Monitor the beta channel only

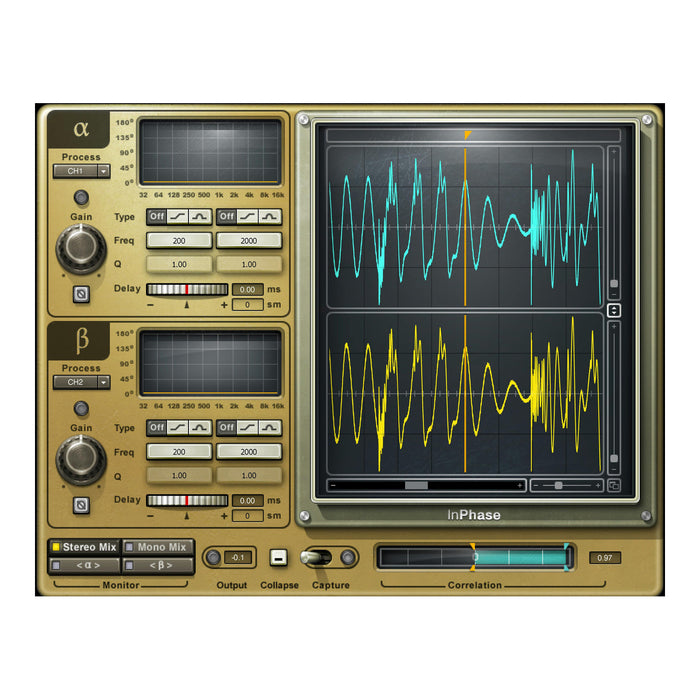pos(158,566)
